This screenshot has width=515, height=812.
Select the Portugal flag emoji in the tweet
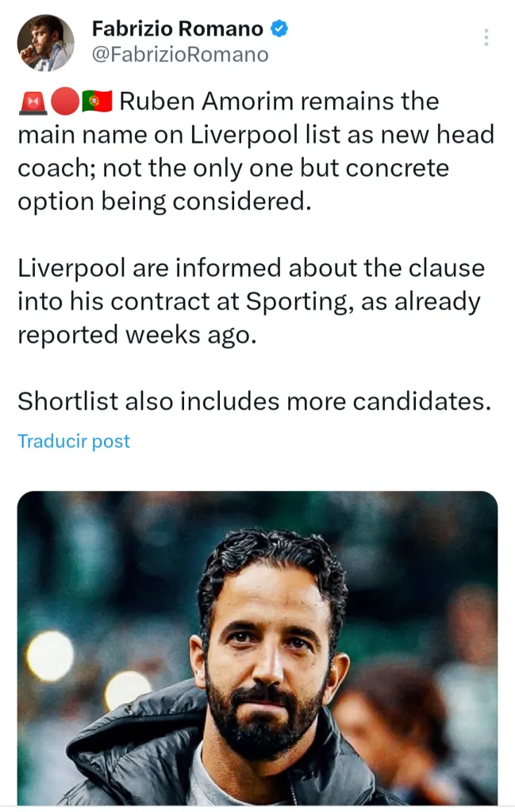(95, 101)
